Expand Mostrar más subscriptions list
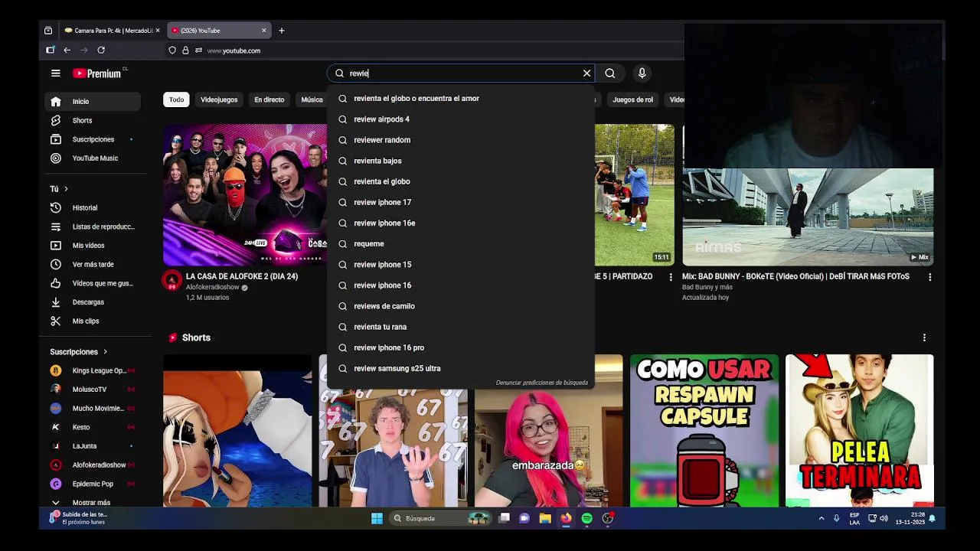The width and height of the screenshot is (980, 551). click(x=91, y=503)
